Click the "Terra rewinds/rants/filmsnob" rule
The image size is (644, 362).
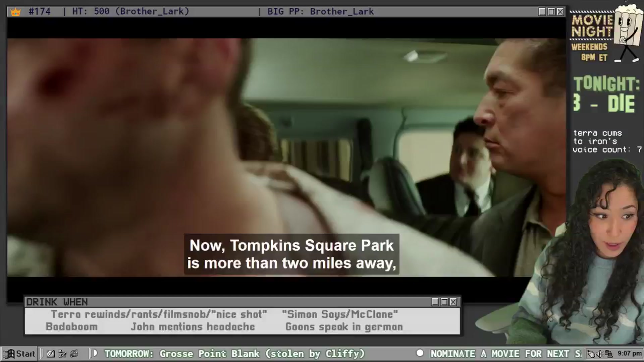(159, 314)
